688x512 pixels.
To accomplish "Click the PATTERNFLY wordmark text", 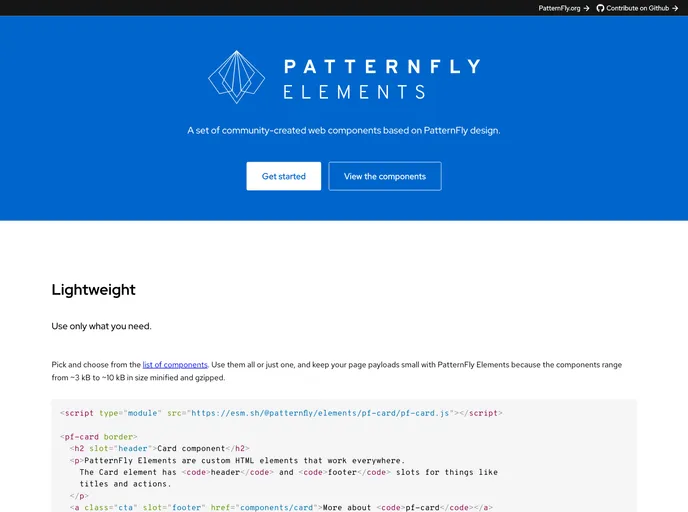I will [x=382, y=67].
